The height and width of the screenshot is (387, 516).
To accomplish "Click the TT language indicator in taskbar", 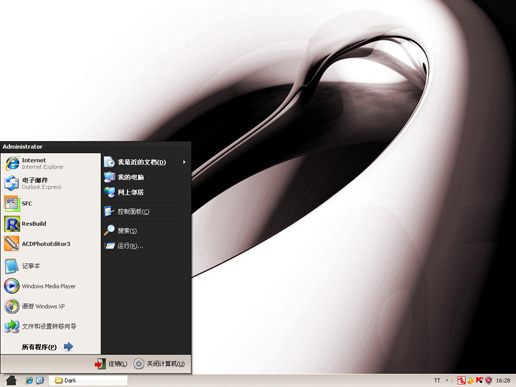I will [x=437, y=380].
